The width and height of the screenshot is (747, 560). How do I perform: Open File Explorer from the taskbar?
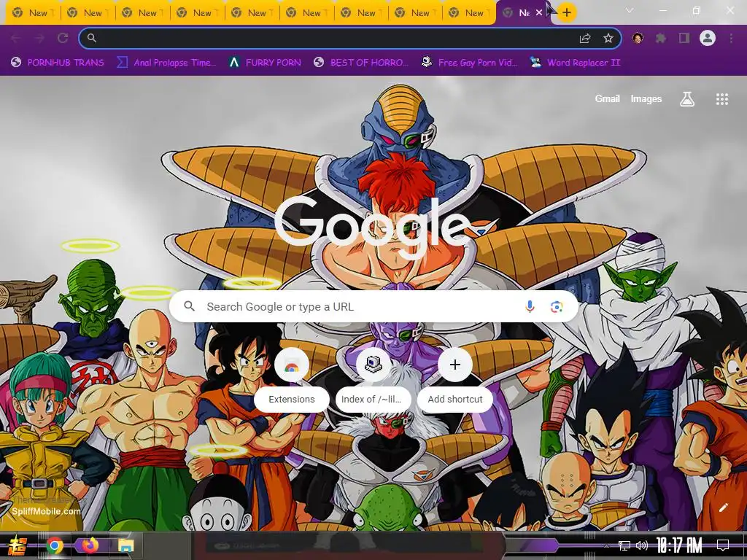125,545
